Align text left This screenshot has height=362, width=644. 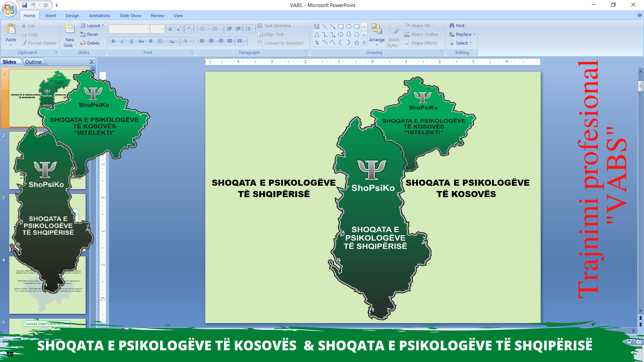point(202,41)
